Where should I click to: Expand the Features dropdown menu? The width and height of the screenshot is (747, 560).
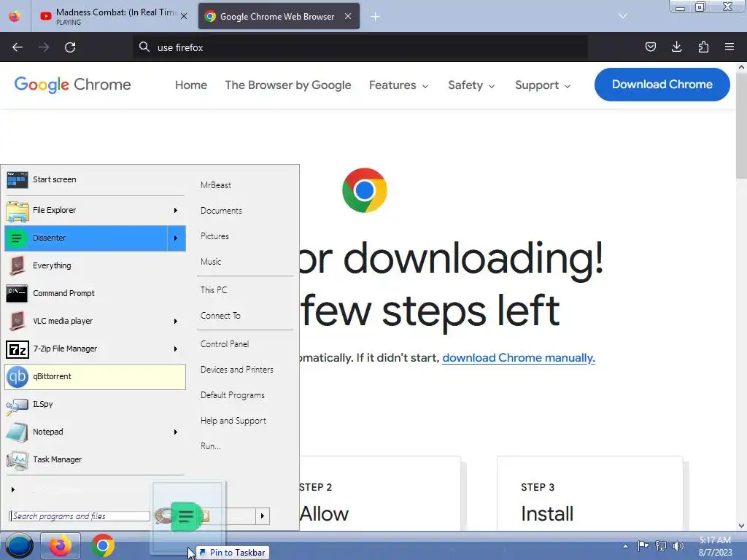(x=399, y=85)
